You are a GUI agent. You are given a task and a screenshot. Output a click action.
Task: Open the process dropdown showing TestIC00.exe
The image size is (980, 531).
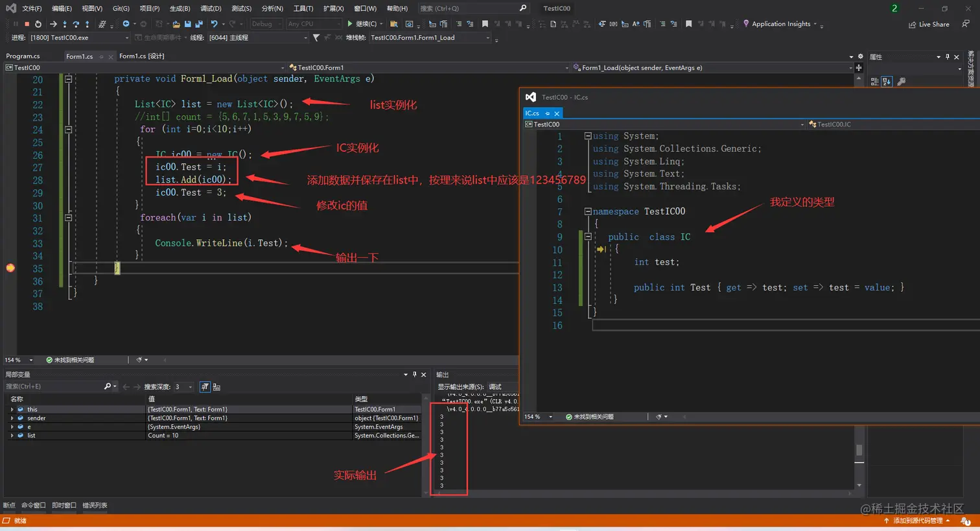(79, 38)
